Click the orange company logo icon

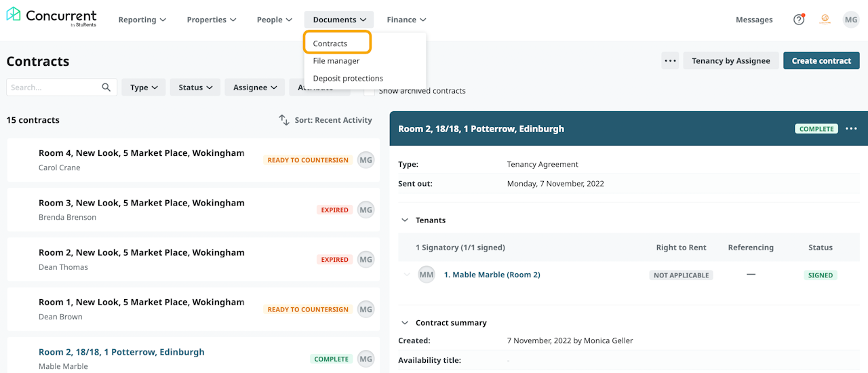(x=825, y=20)
